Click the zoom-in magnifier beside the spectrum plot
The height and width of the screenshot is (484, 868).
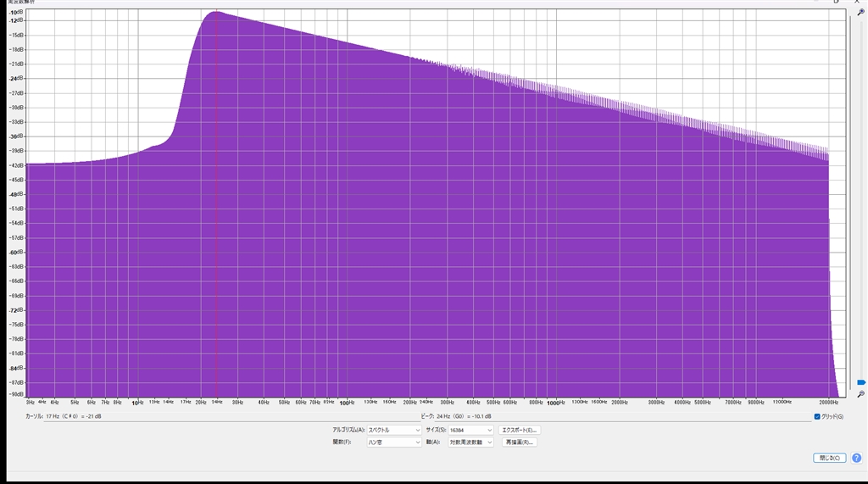click(861, 12)
